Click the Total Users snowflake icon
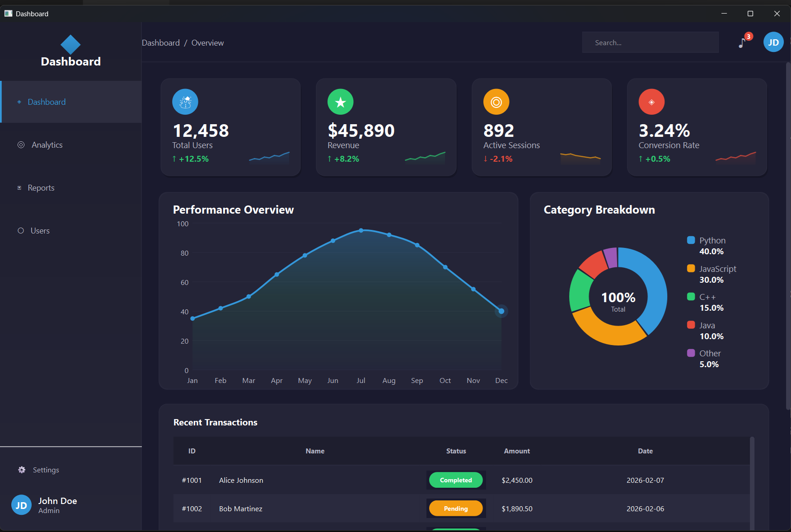Viewport: 791px width, 532px height. (x=185, y=102)
